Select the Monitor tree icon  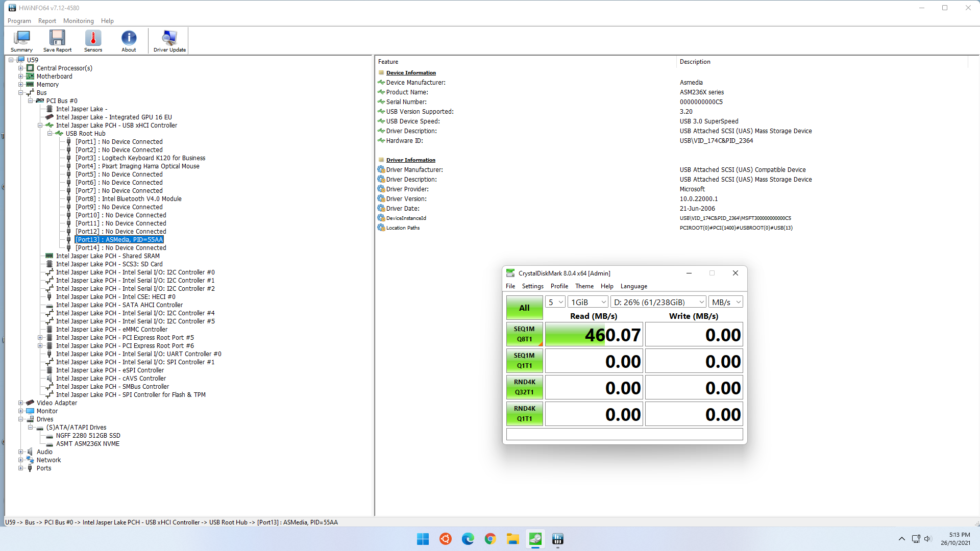(30, 411)
